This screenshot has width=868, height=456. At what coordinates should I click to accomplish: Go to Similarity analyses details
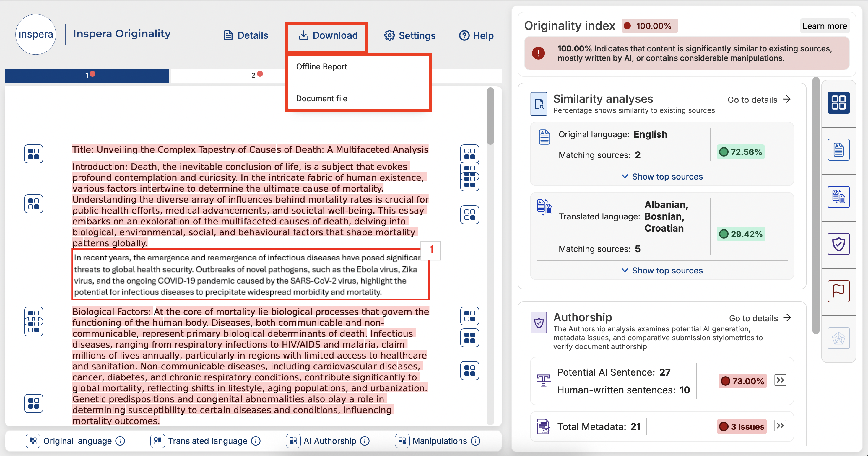759,100
